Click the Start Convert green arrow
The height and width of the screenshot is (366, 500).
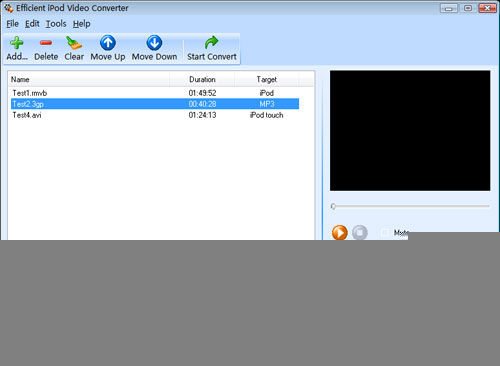coord(211,43)
